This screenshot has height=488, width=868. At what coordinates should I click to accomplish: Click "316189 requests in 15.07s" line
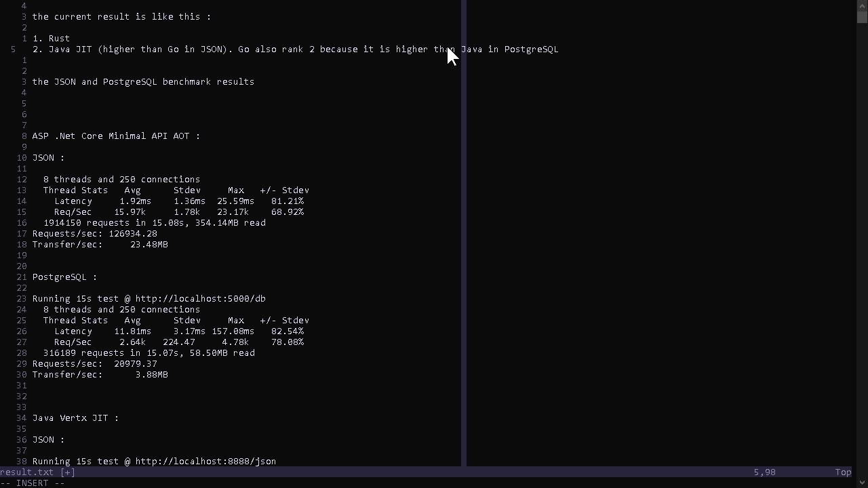pos(149,353)
